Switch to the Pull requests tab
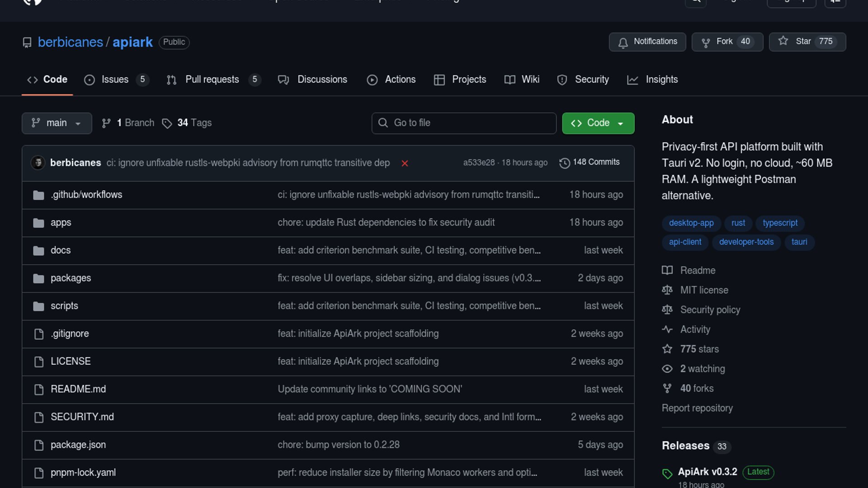This screenshot has height=488, width=868. [x=212, y=80]
